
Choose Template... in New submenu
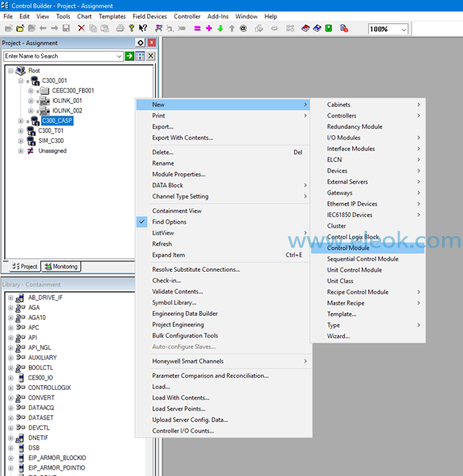[x=367, y=314]
